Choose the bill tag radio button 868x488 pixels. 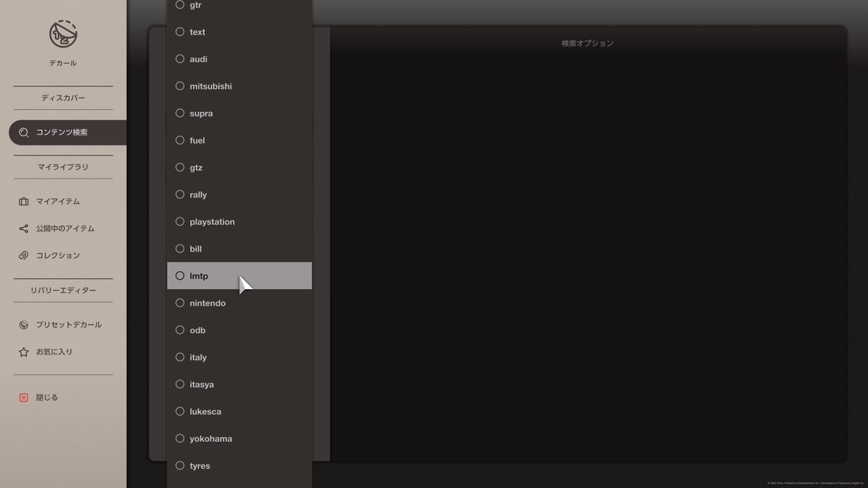180,249
